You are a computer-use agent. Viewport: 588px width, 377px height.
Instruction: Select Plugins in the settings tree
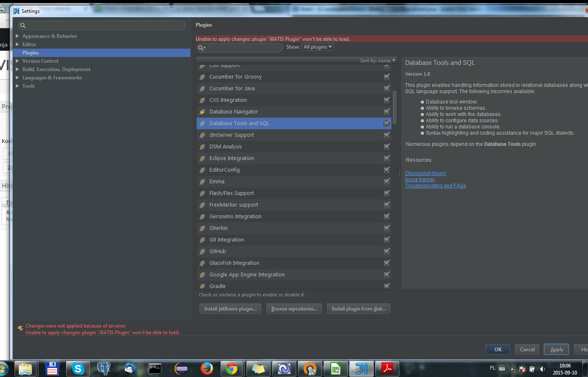101,53
